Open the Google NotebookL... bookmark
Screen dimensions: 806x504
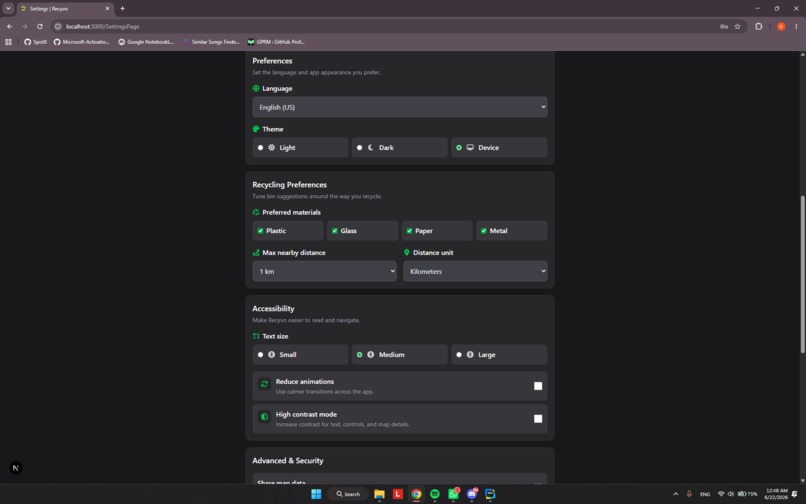pos(146,42)
